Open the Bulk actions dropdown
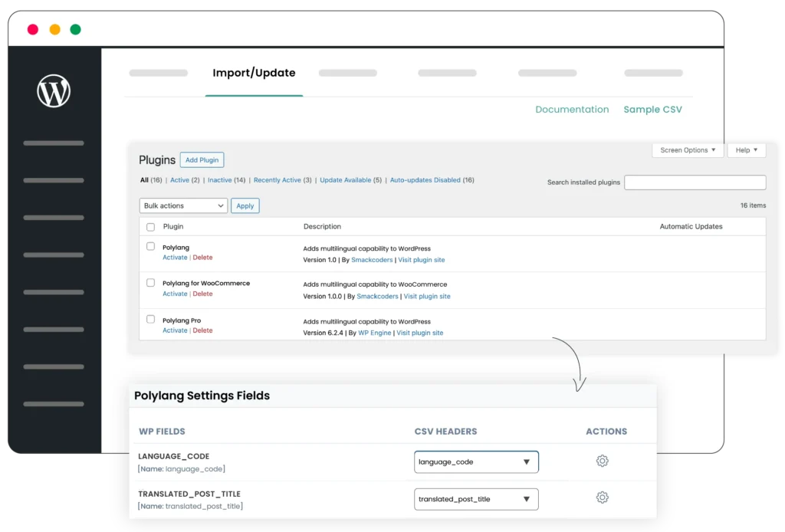785x532 pixels. point(182,205)
